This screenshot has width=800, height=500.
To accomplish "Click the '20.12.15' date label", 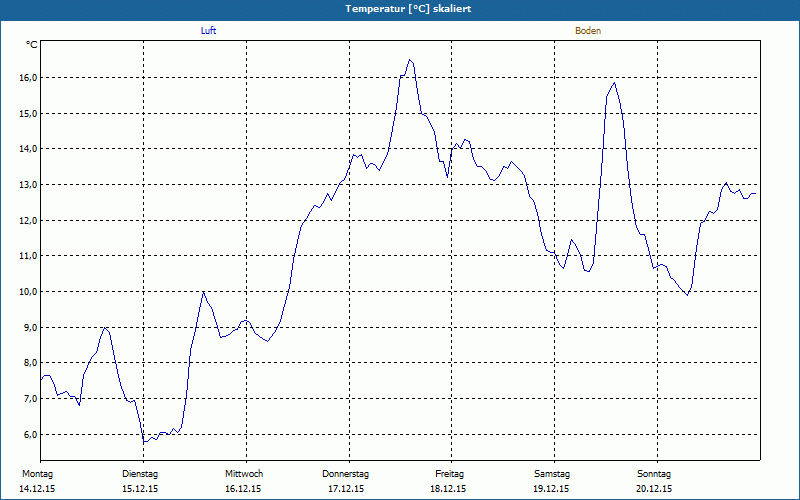I will (654, 489).
